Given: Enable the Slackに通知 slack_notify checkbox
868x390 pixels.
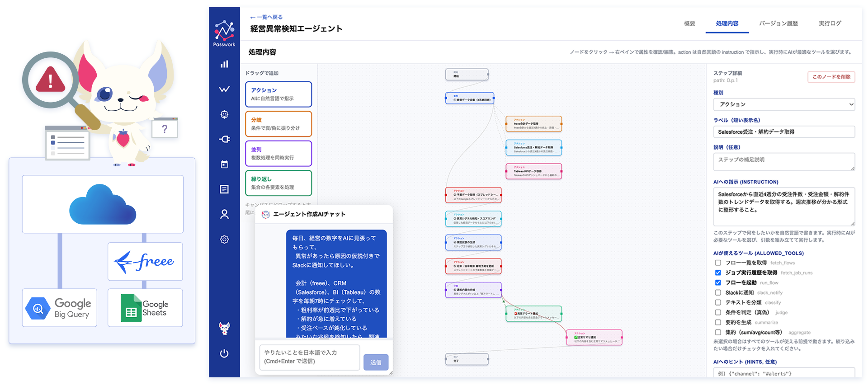Looking at the screenshot, I should [x=718, y=292].
